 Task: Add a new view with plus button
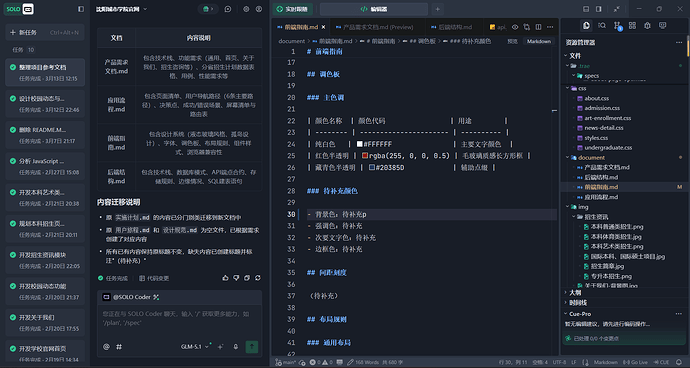coord(437,9)
